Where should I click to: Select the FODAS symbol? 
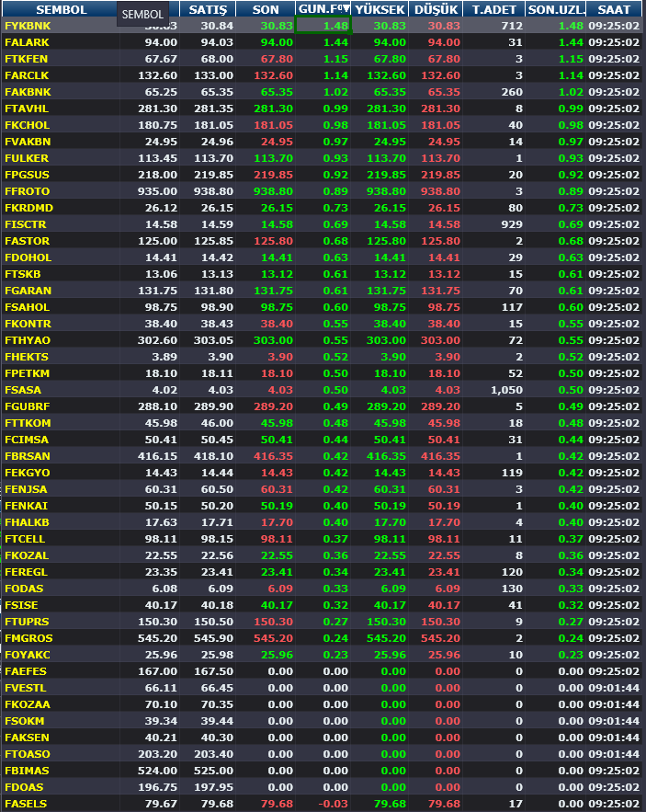[x=24, y=589]
